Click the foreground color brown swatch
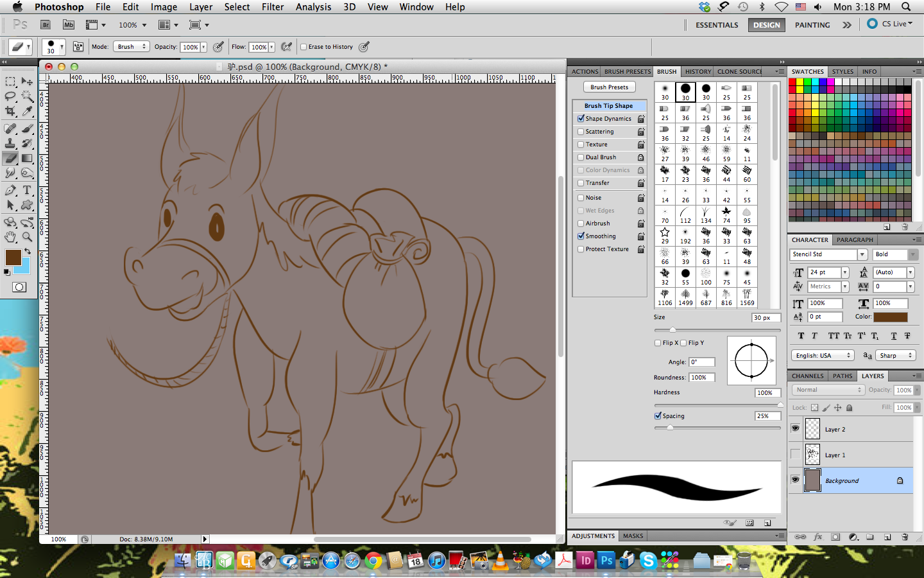 (x=12, y=257)
